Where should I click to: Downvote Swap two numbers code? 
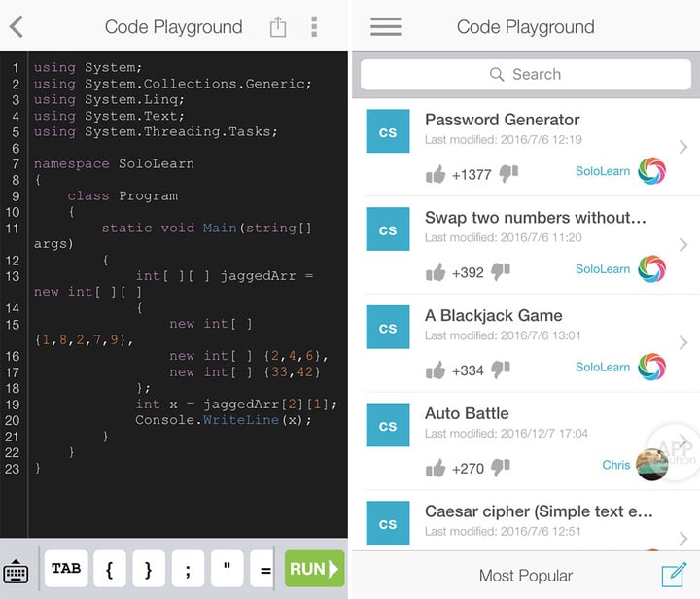(x=501, y=271)
